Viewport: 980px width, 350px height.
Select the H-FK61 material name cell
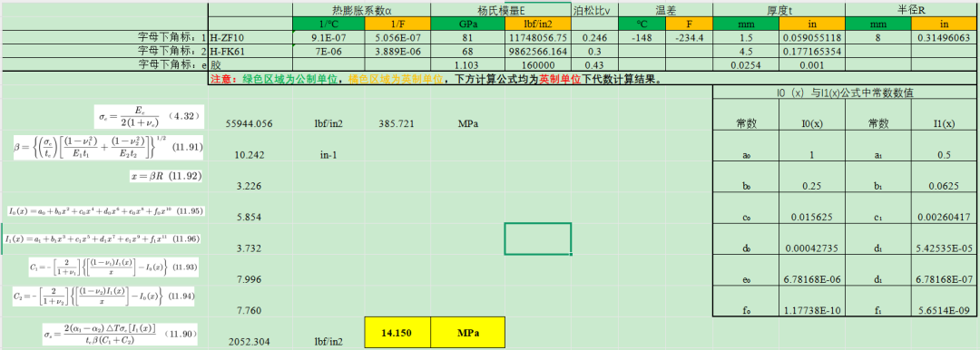pos(250,51)
